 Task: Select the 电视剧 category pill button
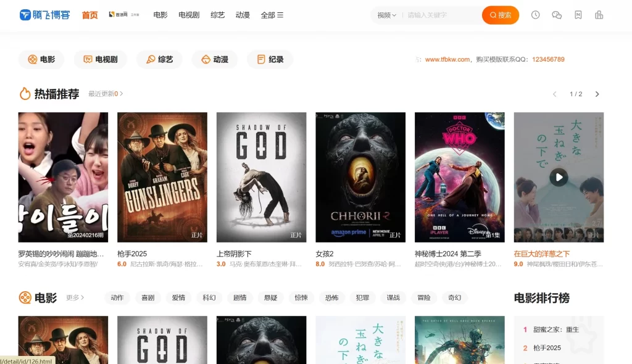100,59
